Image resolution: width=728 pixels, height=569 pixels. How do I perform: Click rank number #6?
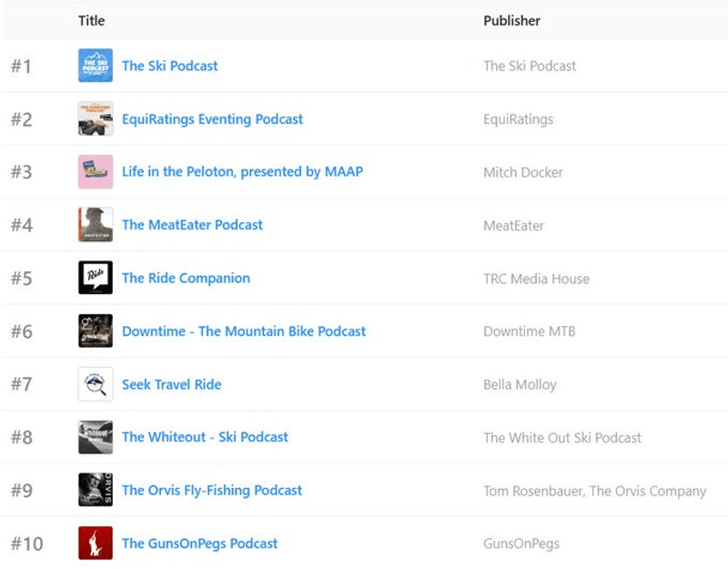pos(21,331)
